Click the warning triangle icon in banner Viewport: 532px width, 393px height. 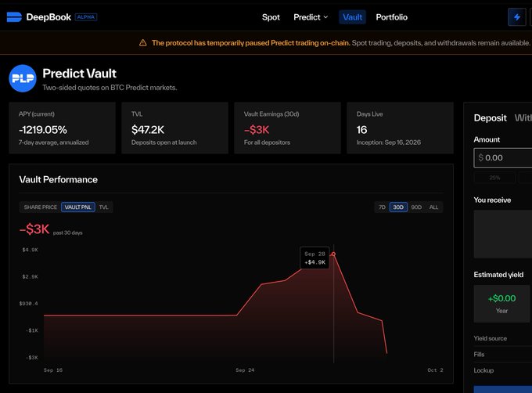(143, 43)
